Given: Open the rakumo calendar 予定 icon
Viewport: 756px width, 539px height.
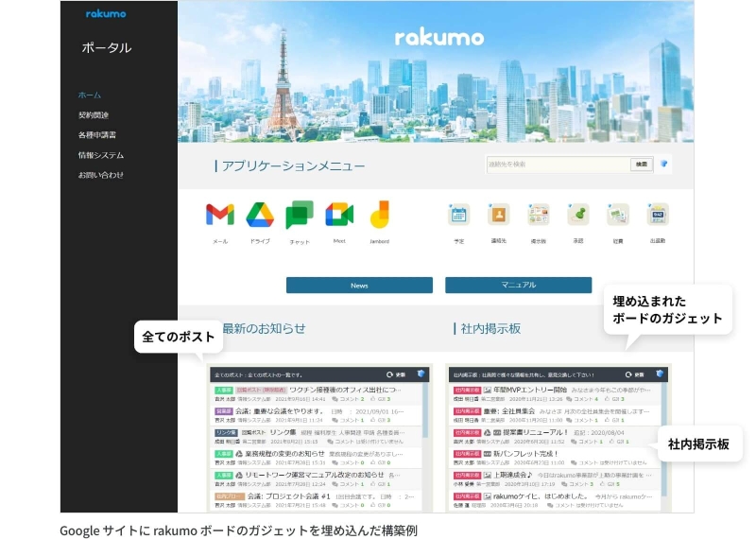Looking at the screenshot, I should (x=459, y=215).
